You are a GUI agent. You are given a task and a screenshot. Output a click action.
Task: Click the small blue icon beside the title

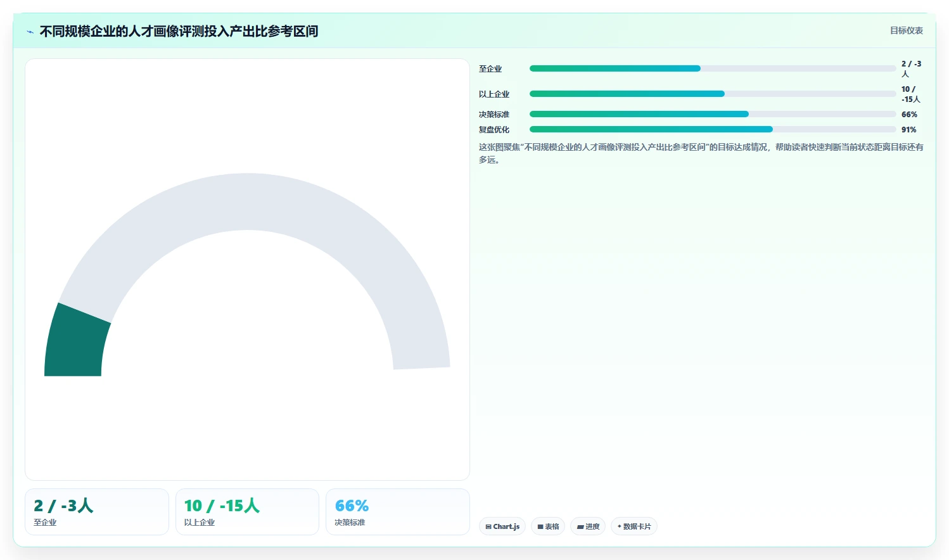pyautogui.click(x=30, y=32)
